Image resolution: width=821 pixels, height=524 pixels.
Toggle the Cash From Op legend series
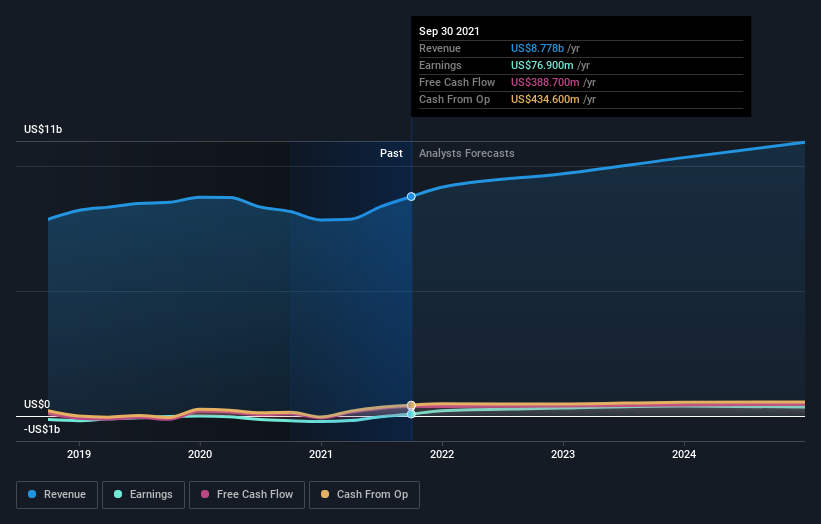364,495
